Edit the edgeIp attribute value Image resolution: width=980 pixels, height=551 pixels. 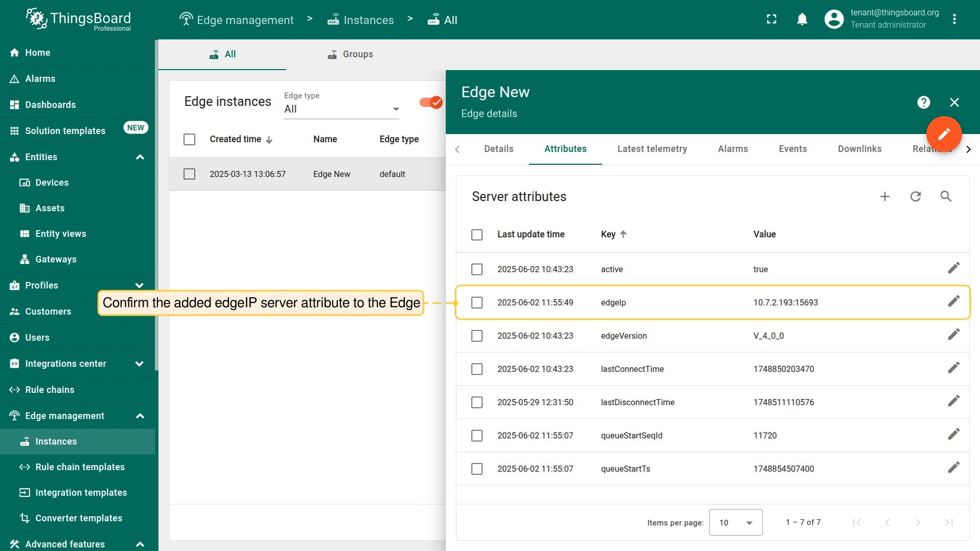pyautogui.click(x=953, y=301)
